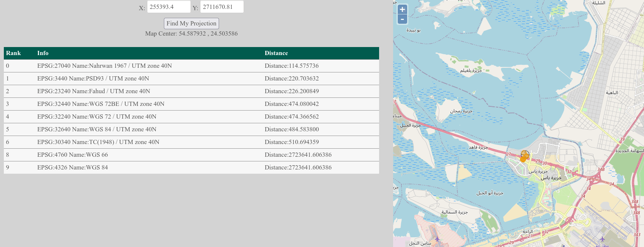Click Distance:474.080042 cell
This screenshot has width=644, height=247.
(x=321, y=104)
